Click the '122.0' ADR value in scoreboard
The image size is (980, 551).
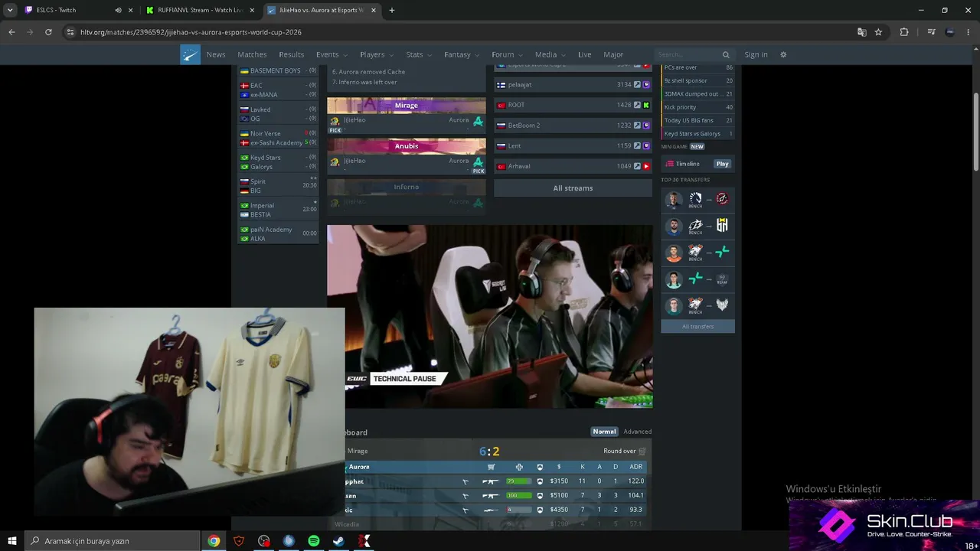(635, 481)
